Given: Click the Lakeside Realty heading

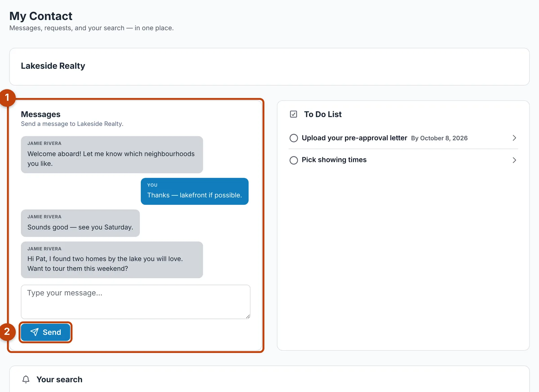Looking at the screenshot, I should 53,66.
